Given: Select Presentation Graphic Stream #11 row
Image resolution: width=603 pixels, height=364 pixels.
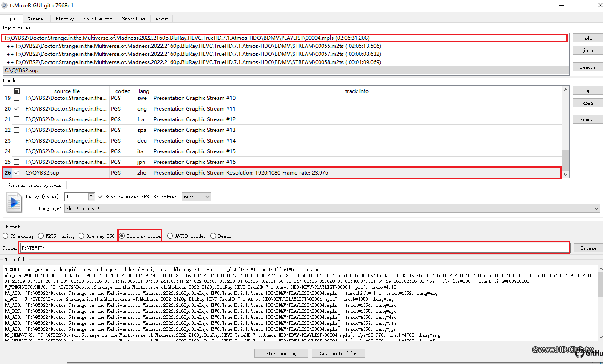Looking at the screenshot, I should 282,109.
